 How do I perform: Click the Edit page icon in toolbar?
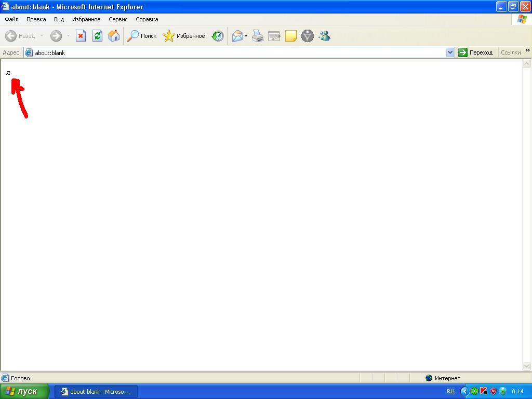click(x=274, y=36)
